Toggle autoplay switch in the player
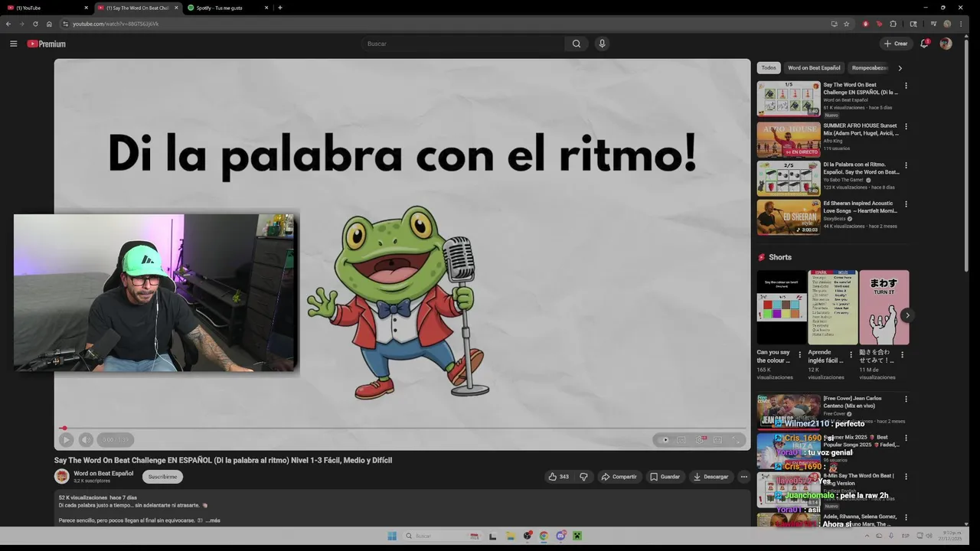The image size is (980, 551). tap(662, 439)
